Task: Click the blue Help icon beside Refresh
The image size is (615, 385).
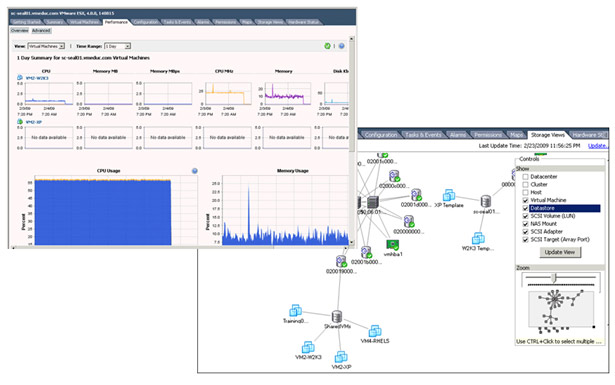Action: 342,46
